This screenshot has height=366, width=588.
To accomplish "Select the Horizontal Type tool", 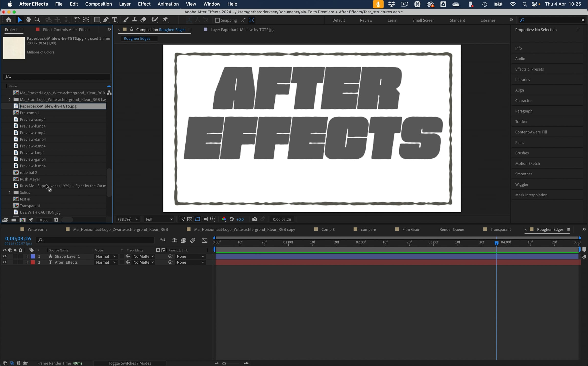I will pyautogui.click(x=114, y=20).
